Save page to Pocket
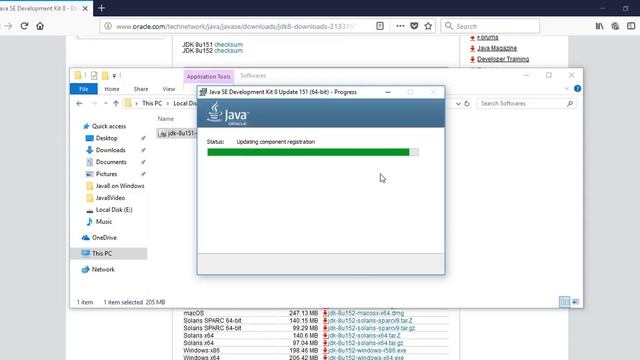The width and height of the screenshot is (640, 360). (x=414, y=26)
